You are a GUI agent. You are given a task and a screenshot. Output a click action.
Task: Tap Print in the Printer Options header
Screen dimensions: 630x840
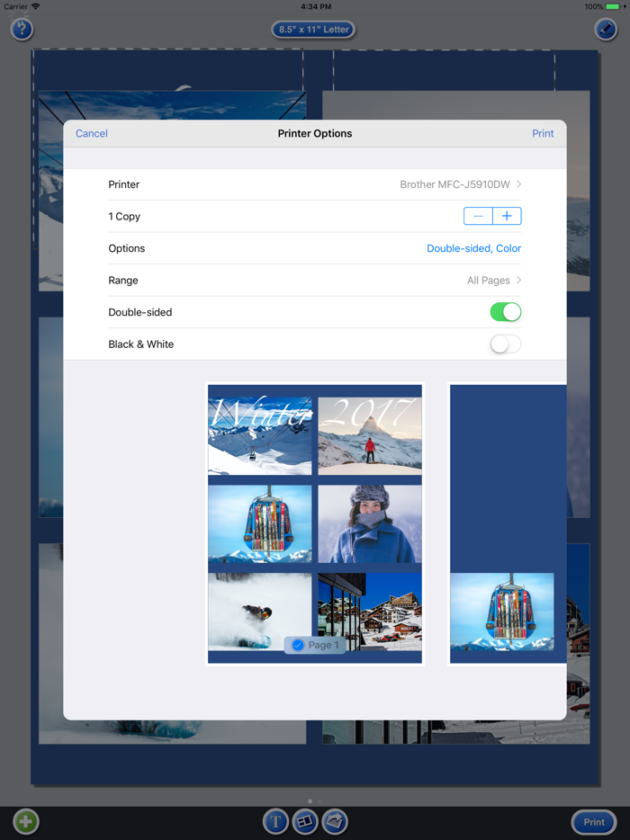tap(543, 133)
